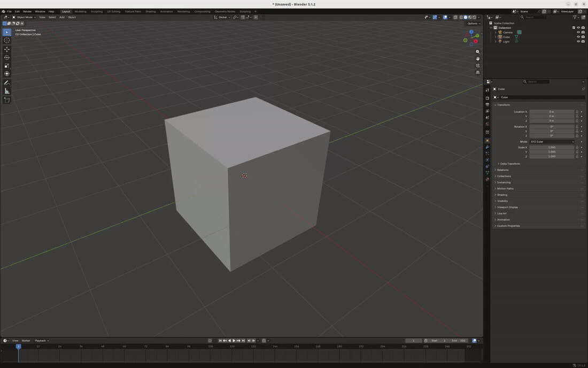Pin the Cube properties context
The height and width of the screenshot is (368, 588).
[x=583, y=89]
